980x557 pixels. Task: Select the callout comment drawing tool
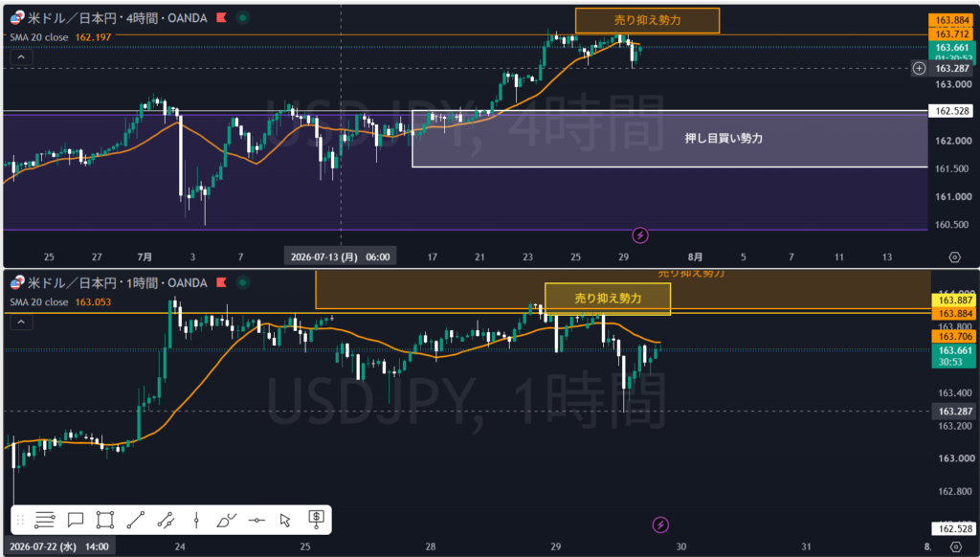point(76,520)
